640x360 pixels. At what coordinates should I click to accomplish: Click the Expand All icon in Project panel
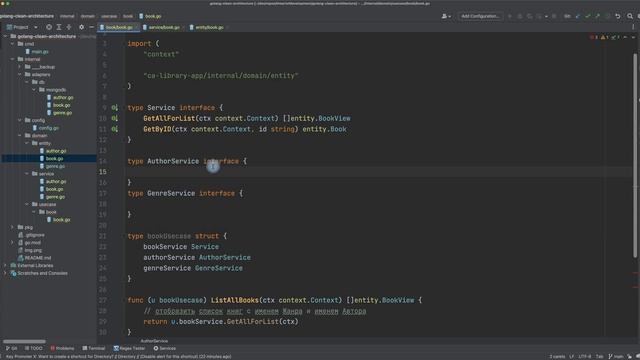(59, 27)
